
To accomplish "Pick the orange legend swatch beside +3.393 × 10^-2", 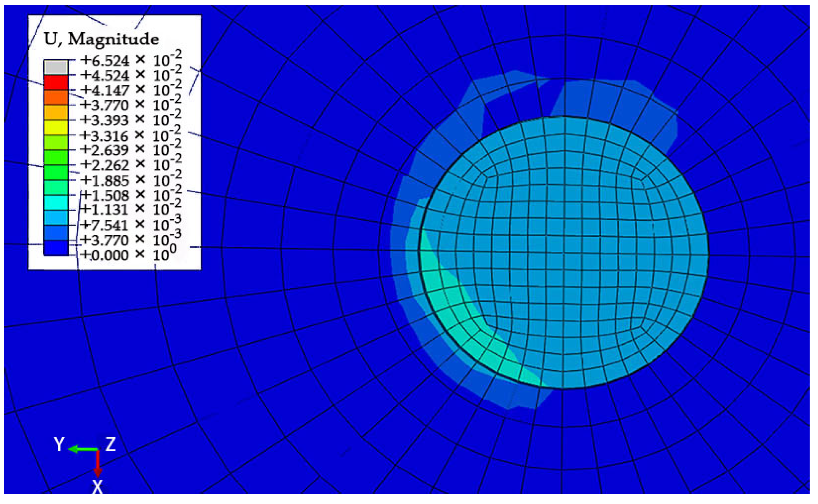I will coord(56,112).
